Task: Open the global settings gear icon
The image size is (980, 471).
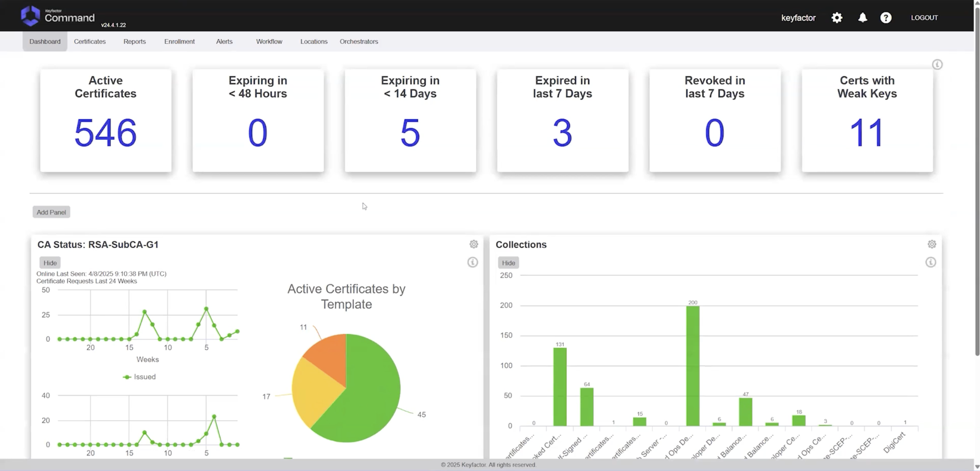Action: [836, 17]
